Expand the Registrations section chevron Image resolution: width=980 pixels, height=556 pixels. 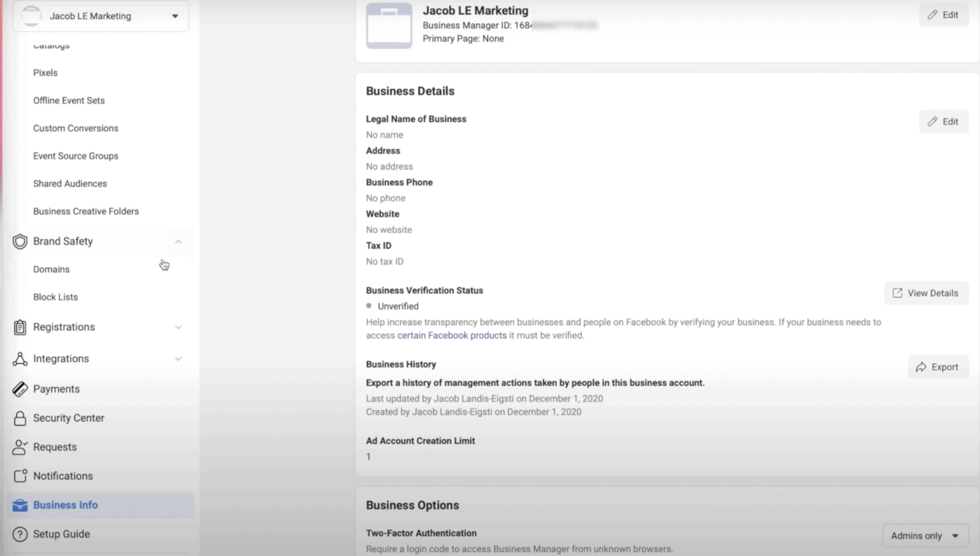click(x=178, y=327)
